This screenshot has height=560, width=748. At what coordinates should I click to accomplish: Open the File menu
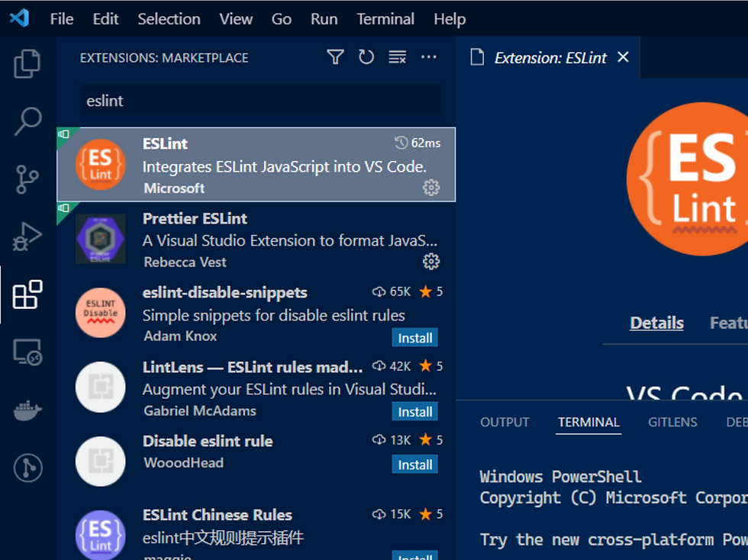click(x=62, y=19)
